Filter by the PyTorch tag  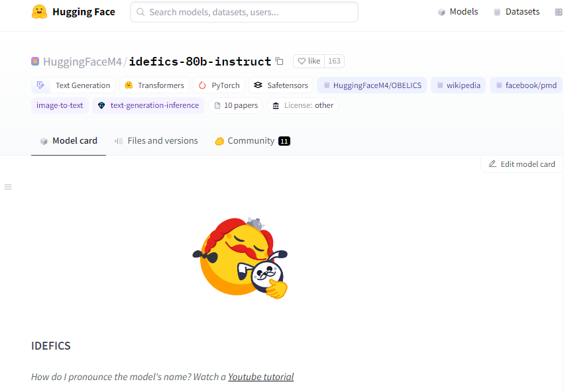tap(219, 85)
